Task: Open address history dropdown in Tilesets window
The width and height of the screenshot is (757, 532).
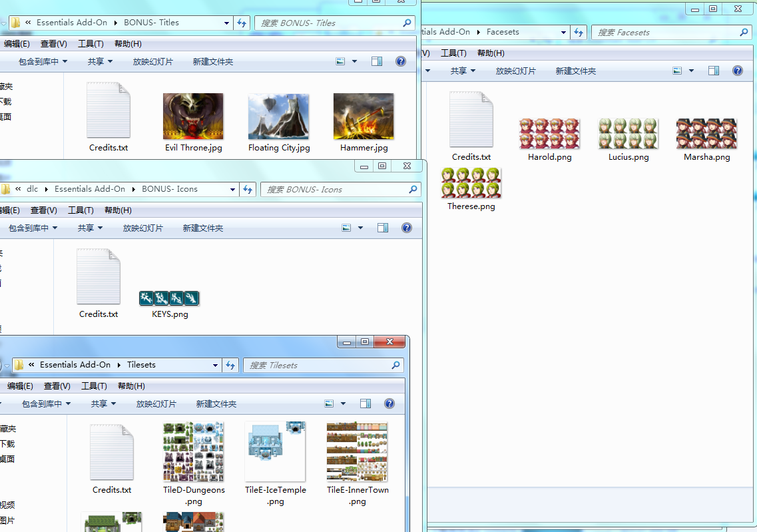Action: tap(215, 365)
